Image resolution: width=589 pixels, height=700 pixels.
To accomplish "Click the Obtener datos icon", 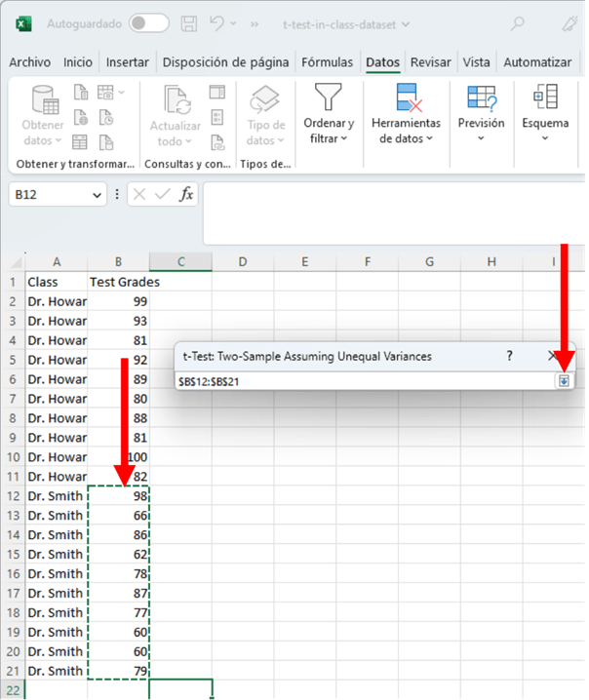I will (45, 115).
